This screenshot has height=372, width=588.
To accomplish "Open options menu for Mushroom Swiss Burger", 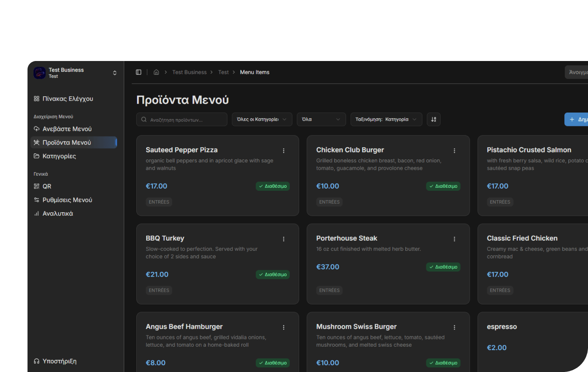I will point(454,327).
